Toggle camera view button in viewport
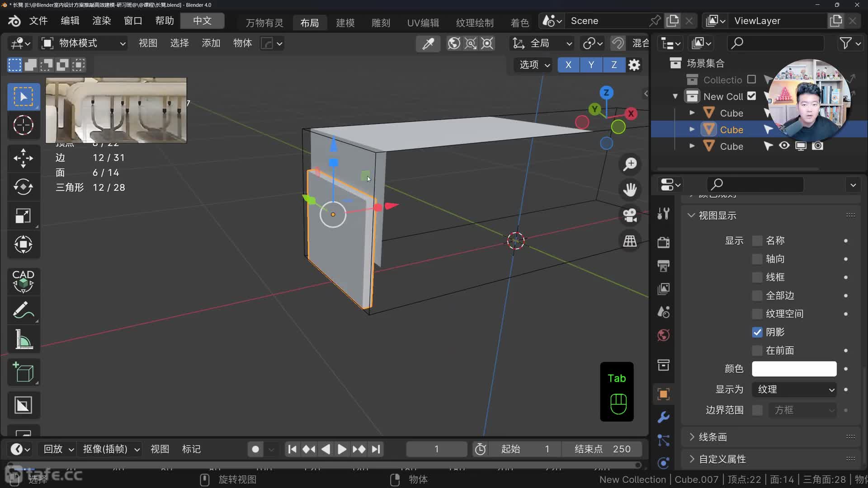Screen dimensions: 868x488 [630, 215]
